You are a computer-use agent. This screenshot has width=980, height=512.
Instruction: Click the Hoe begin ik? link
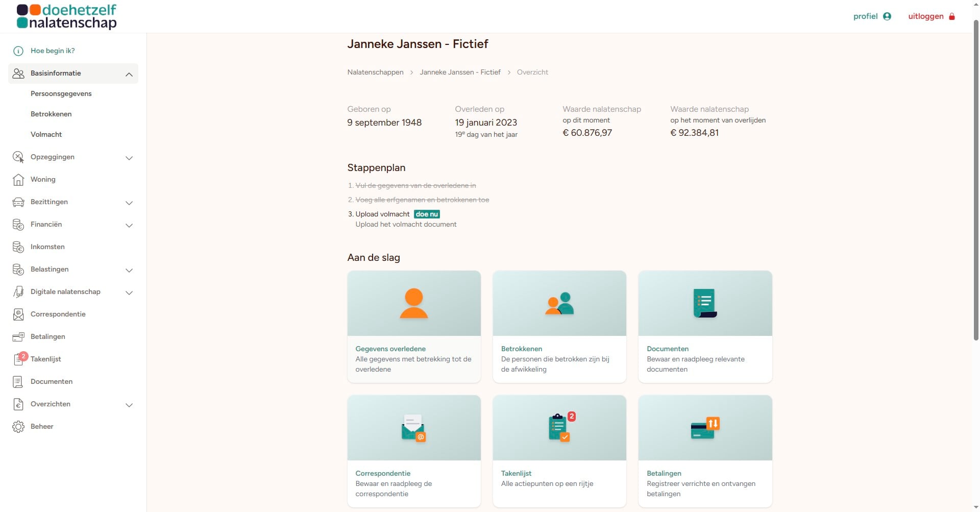[x=53, y=51]
